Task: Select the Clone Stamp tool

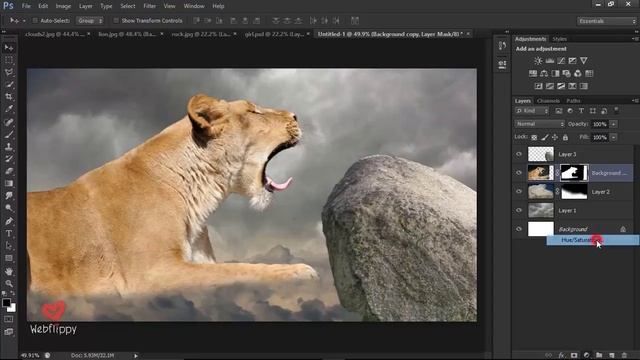Action: click(9, 147)
